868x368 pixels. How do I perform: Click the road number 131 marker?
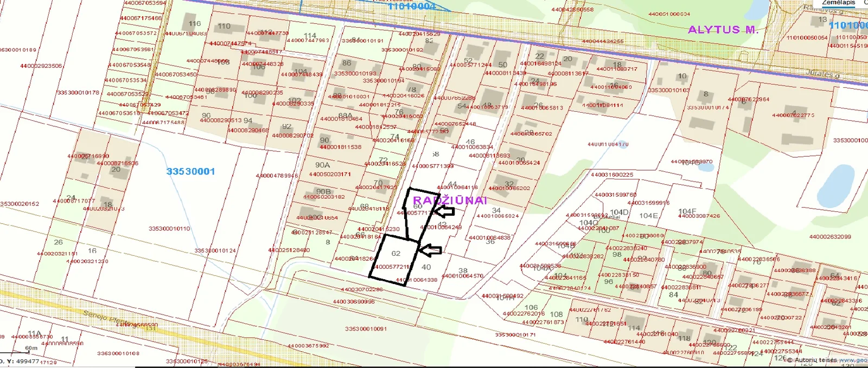point(150,328)
